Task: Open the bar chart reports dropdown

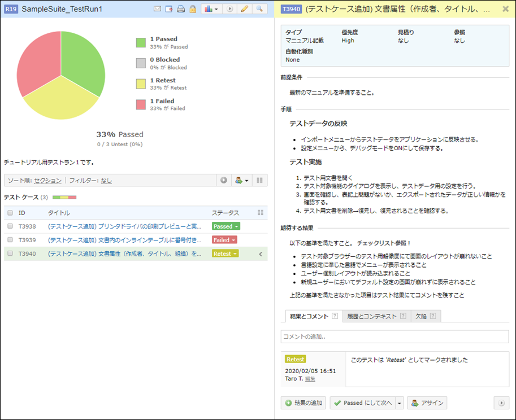Action: click(x=210, y=10)
